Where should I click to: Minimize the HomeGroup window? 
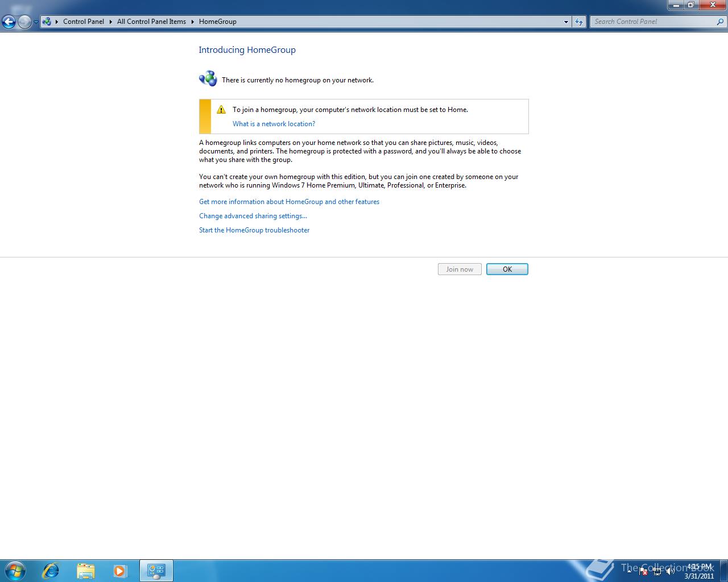coord(675,5)
